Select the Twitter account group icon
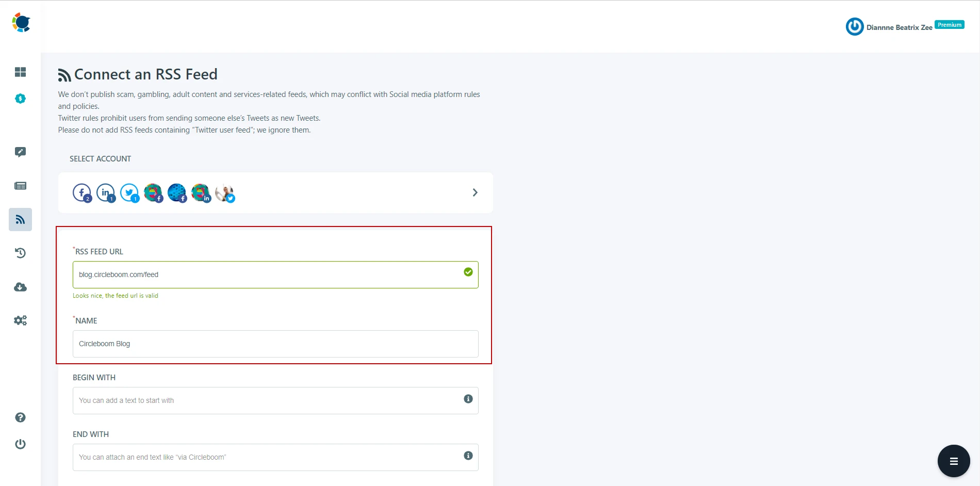The width and height of the screenshot is (980, 486). [x=129, y=193]
